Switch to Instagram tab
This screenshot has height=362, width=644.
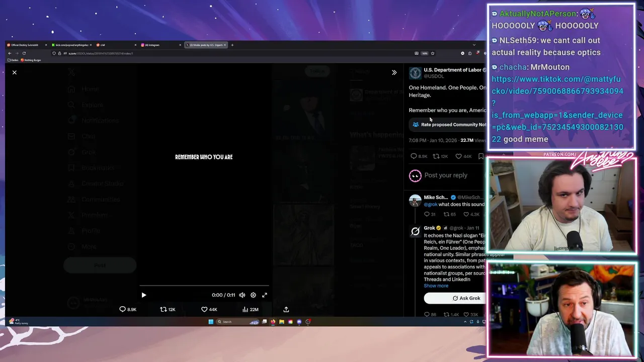[160, 45]
